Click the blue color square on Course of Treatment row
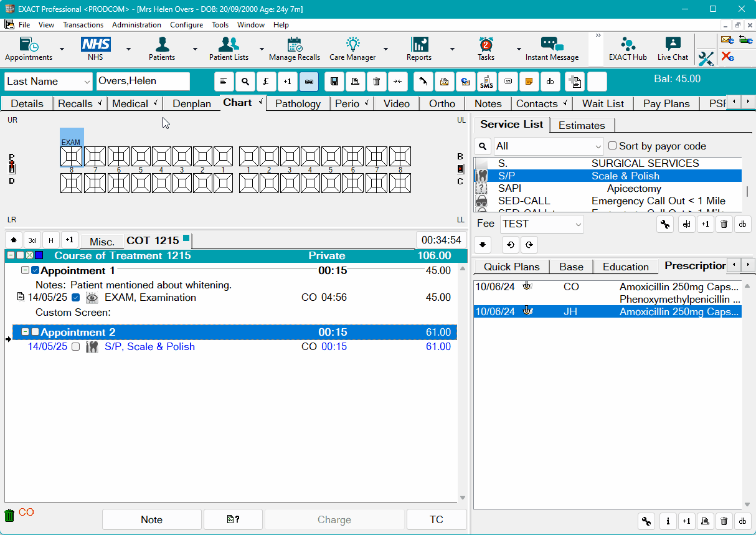This screenshot has height=535, width=756. pyautogui.click(x=39, y=255)
